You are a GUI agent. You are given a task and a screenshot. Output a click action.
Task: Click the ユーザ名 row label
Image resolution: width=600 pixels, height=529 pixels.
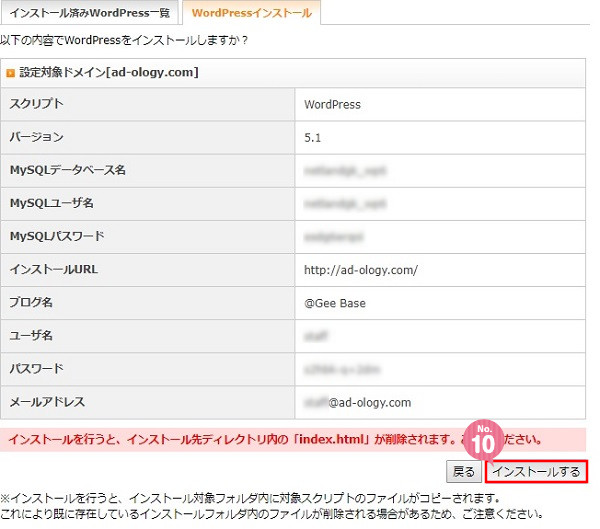coord(31,336)
